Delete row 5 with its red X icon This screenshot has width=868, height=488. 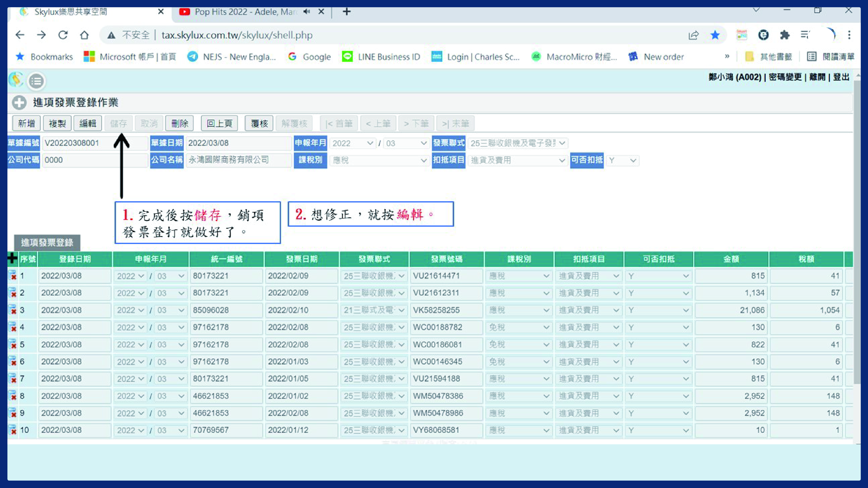[x=12, y=344]
